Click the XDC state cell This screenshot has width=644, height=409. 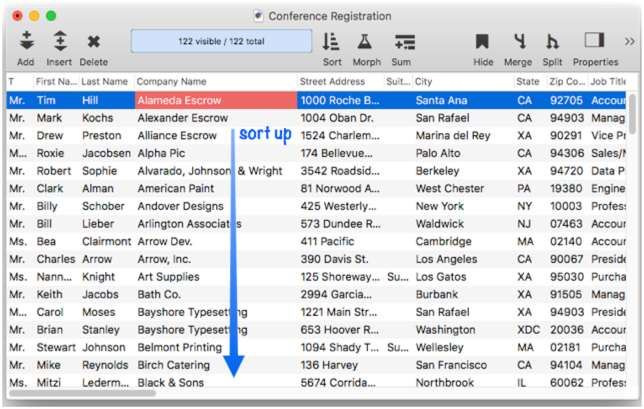(x=528, y=330)
